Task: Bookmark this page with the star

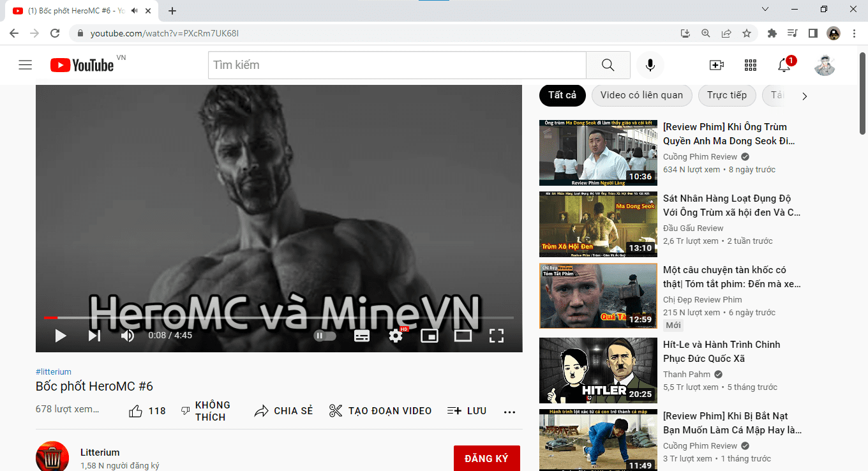Action: click(x=747, y=33)
